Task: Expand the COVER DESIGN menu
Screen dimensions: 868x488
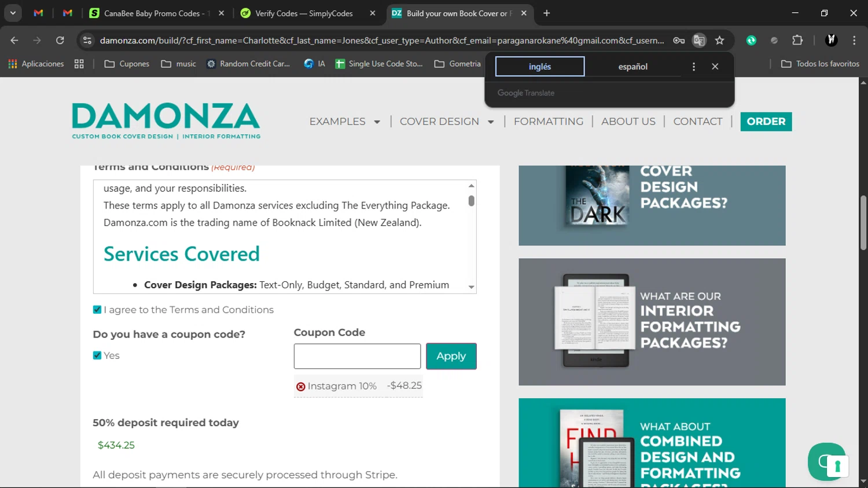Action: tap(447, 122)
